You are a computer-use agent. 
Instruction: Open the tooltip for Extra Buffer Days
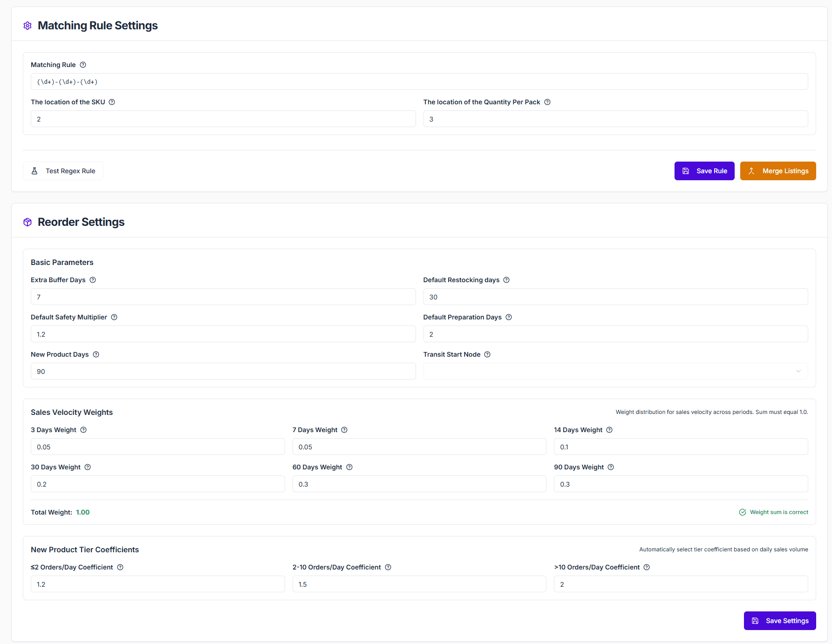pos(93,280)
